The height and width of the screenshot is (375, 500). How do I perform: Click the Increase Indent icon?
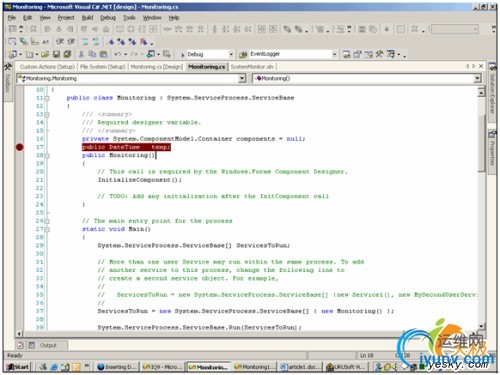pos(71,42)
